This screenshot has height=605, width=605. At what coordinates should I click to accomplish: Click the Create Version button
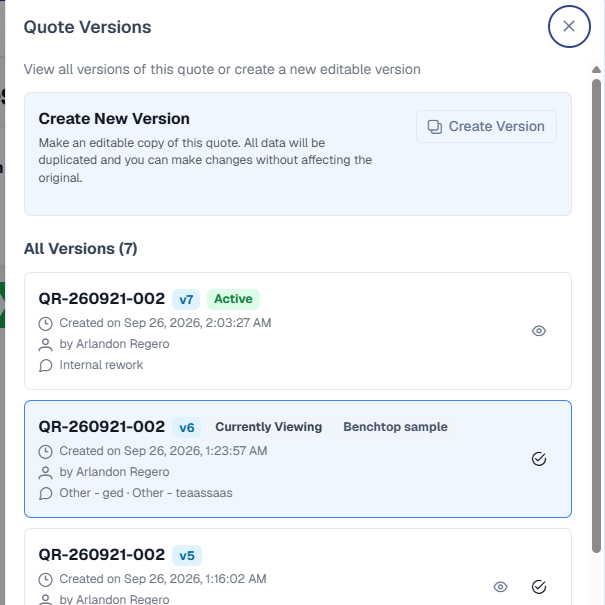(x=486, y=127)
